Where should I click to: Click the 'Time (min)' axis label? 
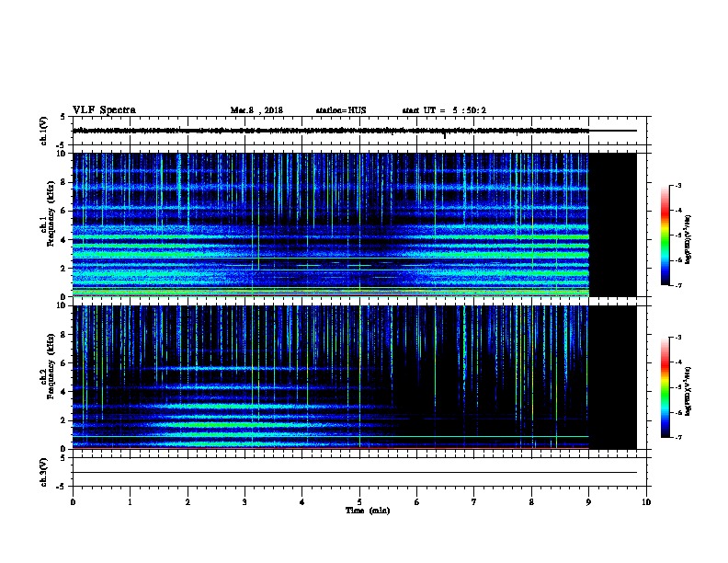pyautogui.click(x=368, y=511)
